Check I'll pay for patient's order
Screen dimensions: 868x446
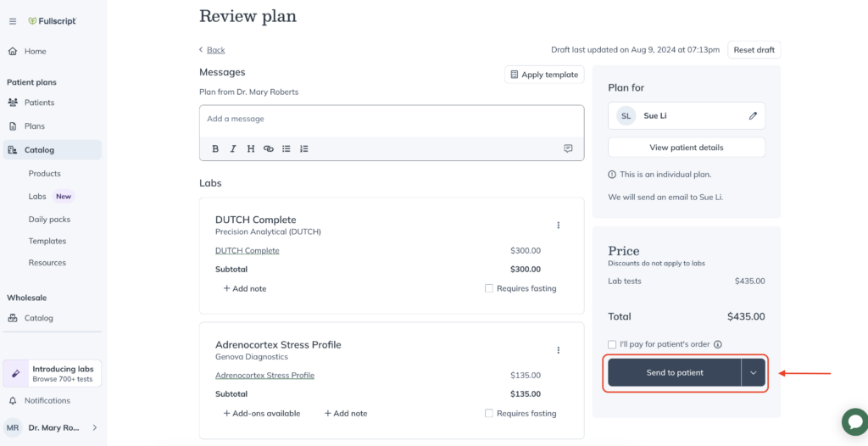[x=612, y=344]
